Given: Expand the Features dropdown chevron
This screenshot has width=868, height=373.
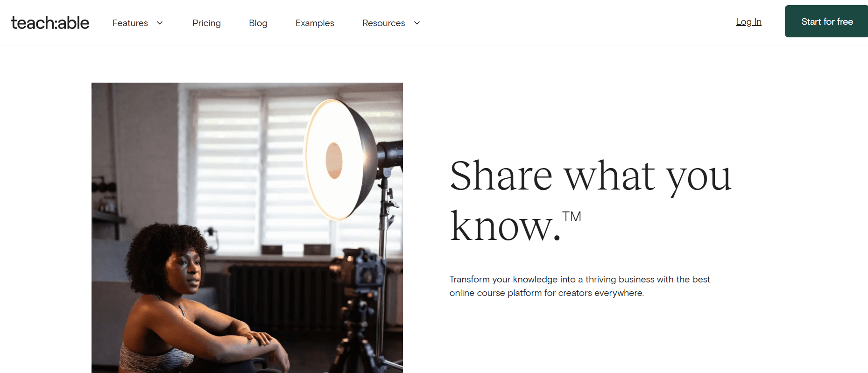Looking at the screenshot, I should [160, 23].
